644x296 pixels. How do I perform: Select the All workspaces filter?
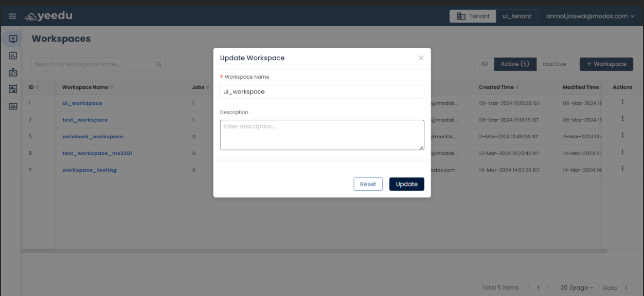click(x=484, y=64)
